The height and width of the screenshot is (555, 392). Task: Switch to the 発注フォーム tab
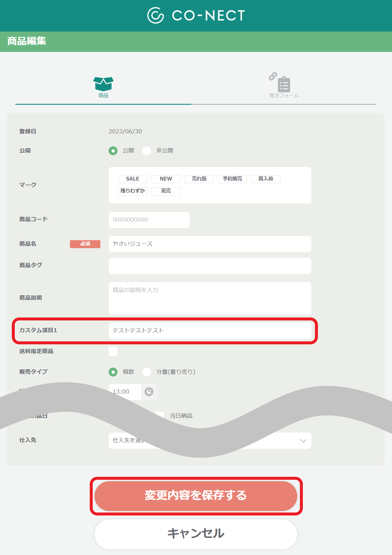[x=284, y=86]
